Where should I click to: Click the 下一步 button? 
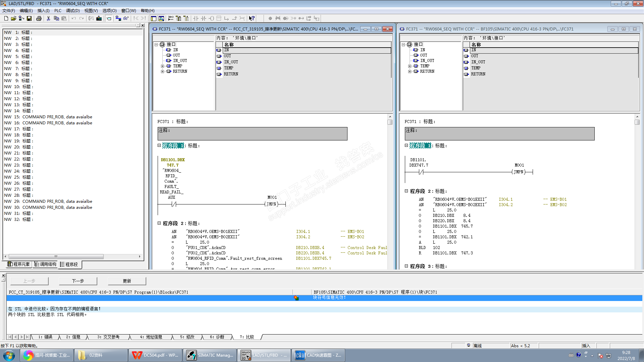(x=78, y=281)
